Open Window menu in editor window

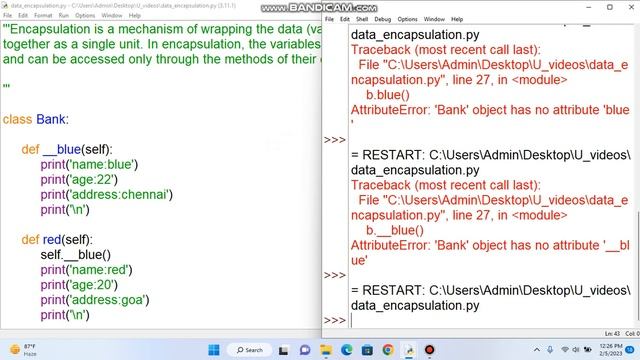(x=112, y=16)
